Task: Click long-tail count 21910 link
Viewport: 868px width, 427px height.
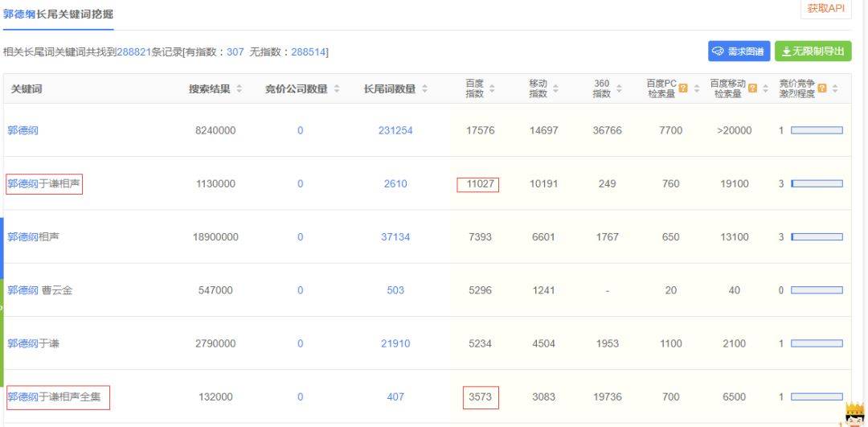Action: (395, 343)
